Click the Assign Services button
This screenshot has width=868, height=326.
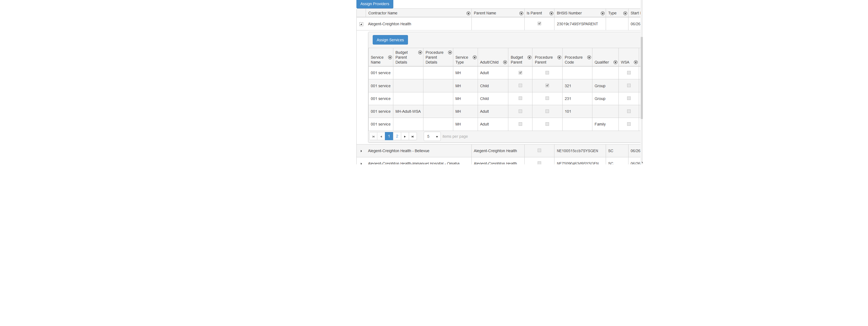click(x=390, y=40)
